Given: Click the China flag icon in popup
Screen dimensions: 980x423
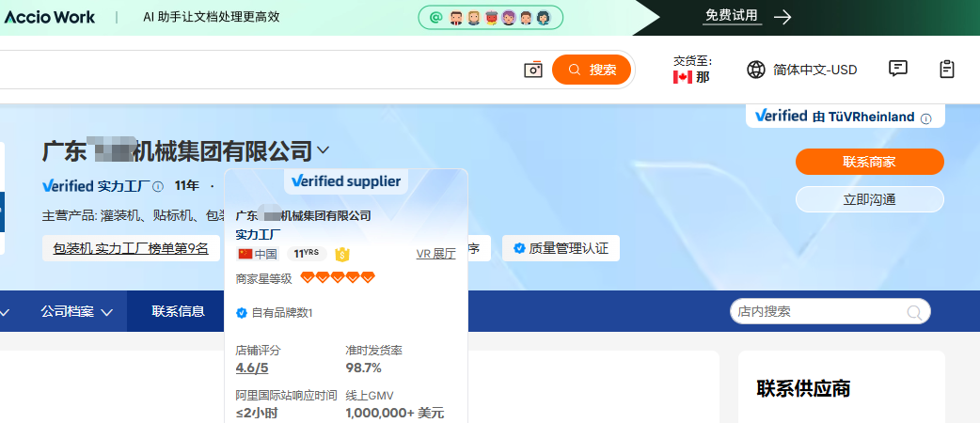Looking at the screenshot, I should point(245,254).
